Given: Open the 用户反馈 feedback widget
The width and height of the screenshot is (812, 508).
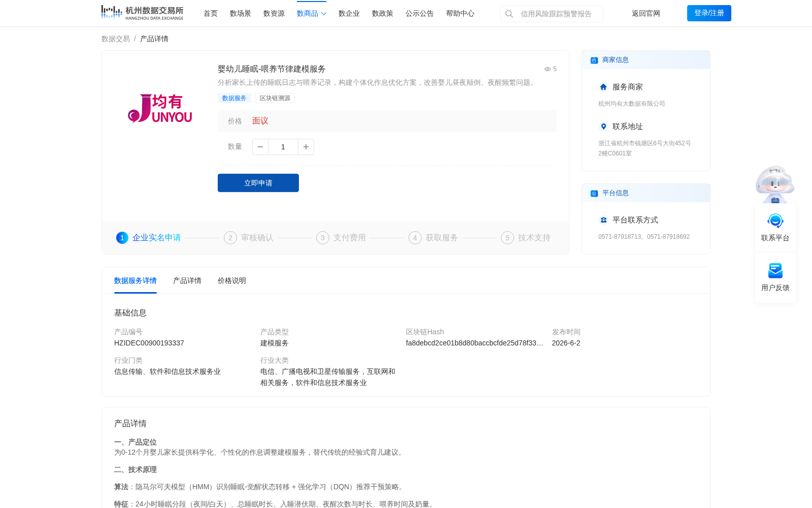Looking at the screenshot, I should (x=775, y=277).
